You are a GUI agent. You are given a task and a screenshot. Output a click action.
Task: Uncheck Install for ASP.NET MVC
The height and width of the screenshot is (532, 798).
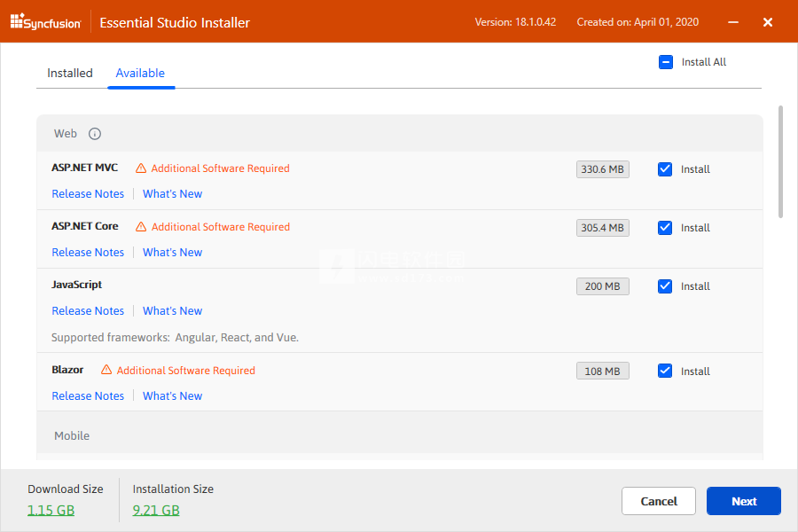pos(665,169)
